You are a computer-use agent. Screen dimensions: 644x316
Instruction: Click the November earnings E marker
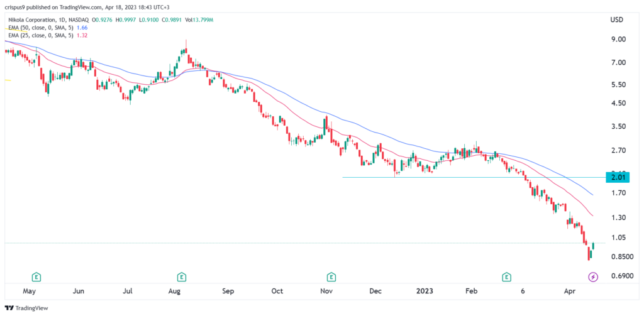pos(331,277)
